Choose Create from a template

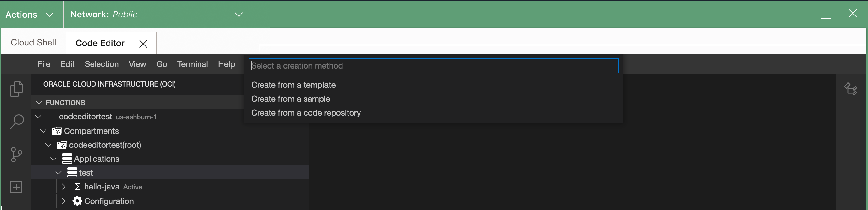click(x=294, y=85)
